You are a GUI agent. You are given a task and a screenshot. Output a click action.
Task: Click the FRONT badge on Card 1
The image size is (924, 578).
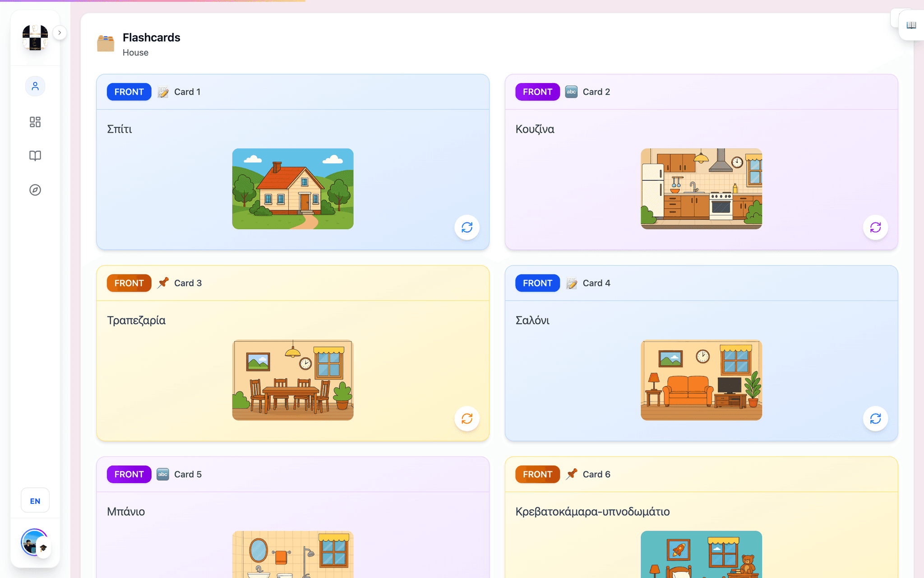point(129,92)
